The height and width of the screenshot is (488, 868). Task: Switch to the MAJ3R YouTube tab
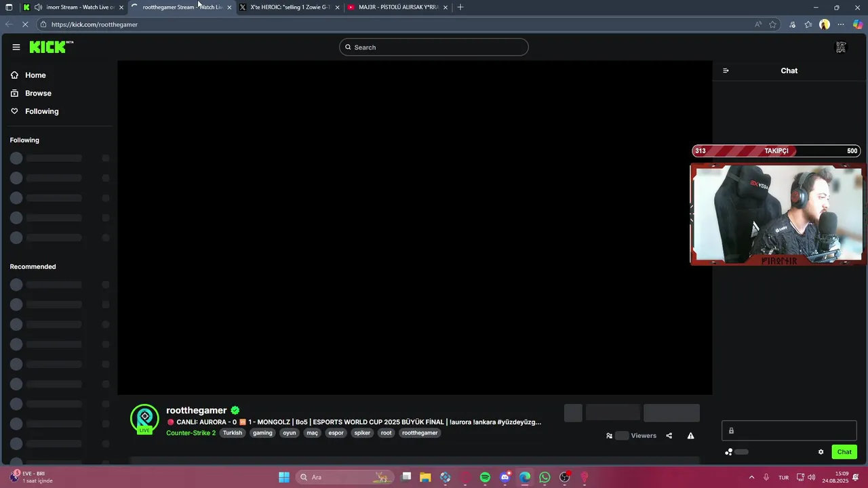[398, 7]
